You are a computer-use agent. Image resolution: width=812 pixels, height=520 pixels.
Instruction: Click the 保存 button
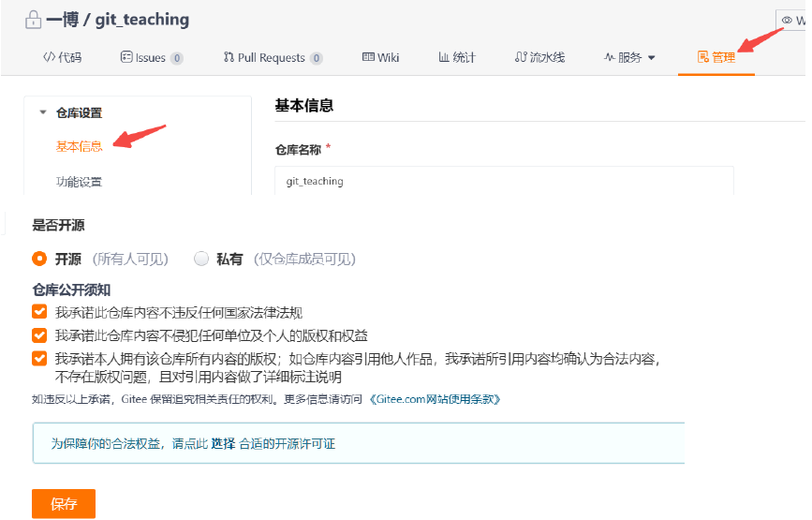pyautogui.click(x=64, y=503)
